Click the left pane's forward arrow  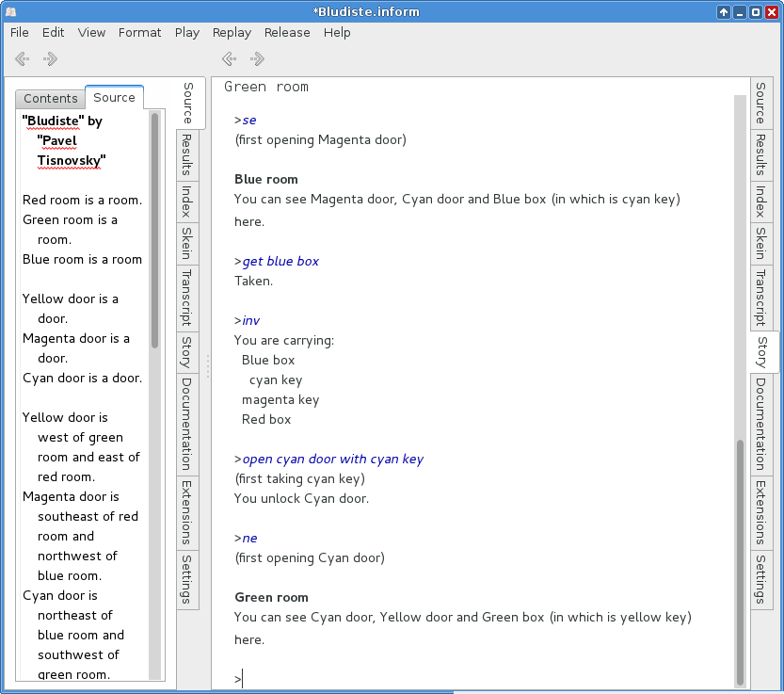coord(51,59)
